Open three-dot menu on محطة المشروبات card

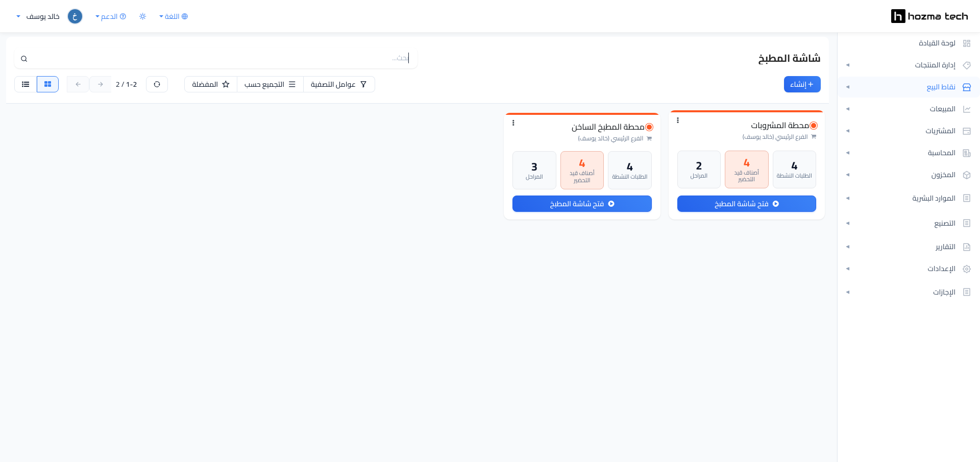678,120
